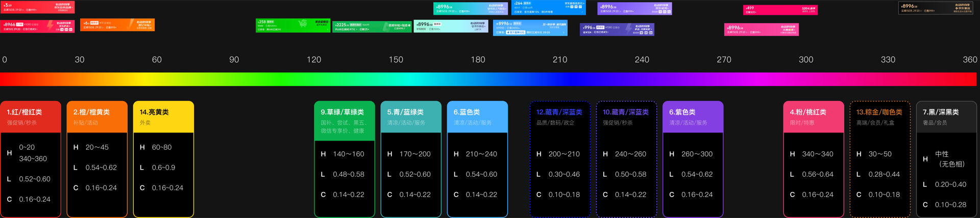Click the green ¥258 shopping cart banner
Image resolution: width=980 pixels, height=218 pixels.
click(x=293, y=25)
